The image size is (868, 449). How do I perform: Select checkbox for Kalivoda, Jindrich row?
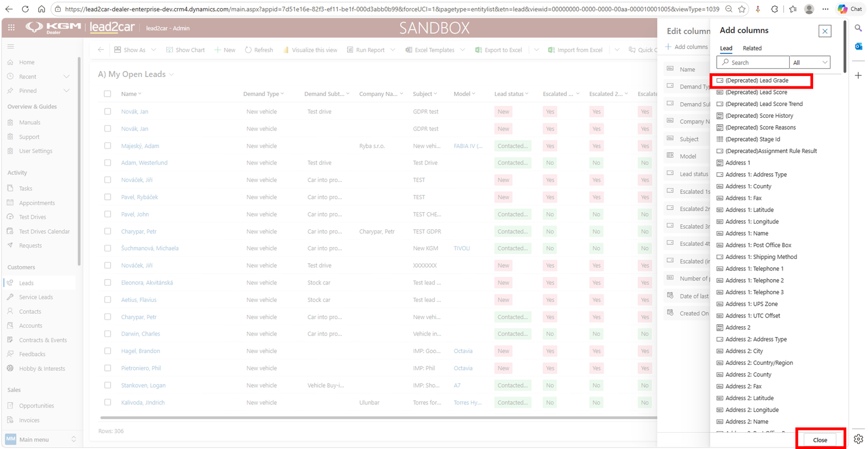107,402
